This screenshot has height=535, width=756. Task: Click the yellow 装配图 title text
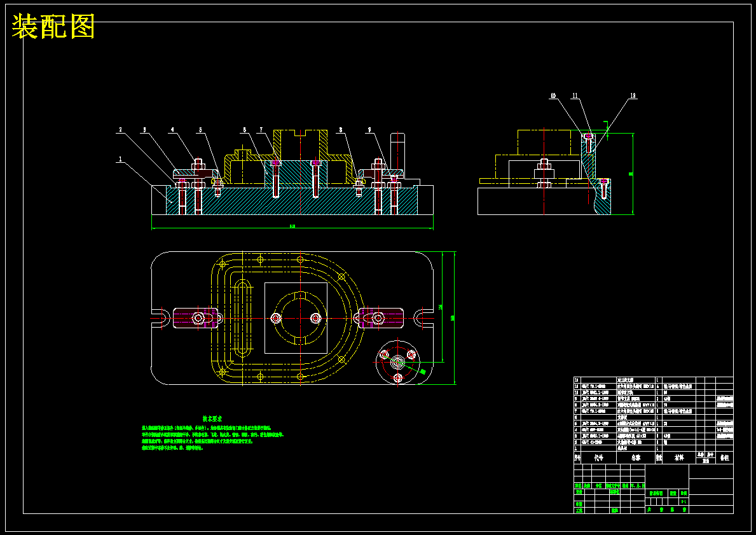(x=53, y=27)
